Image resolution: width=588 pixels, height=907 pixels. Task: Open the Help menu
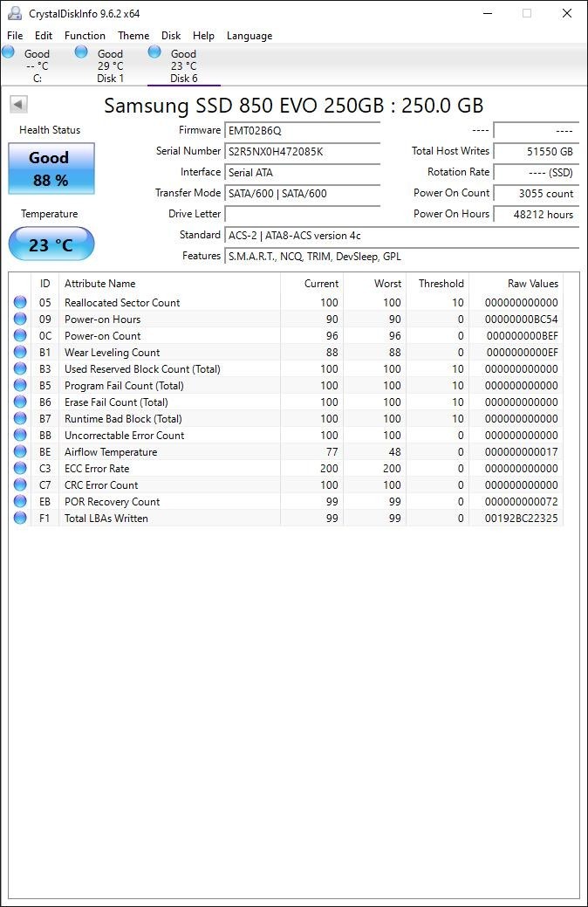click(203, 35)
